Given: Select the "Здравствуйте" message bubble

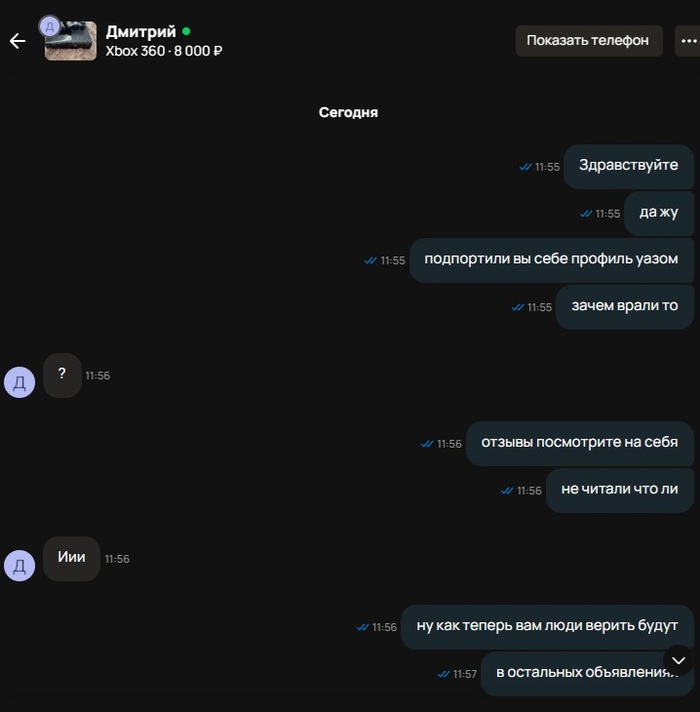Looking at the screenshot, I should 628,166.
